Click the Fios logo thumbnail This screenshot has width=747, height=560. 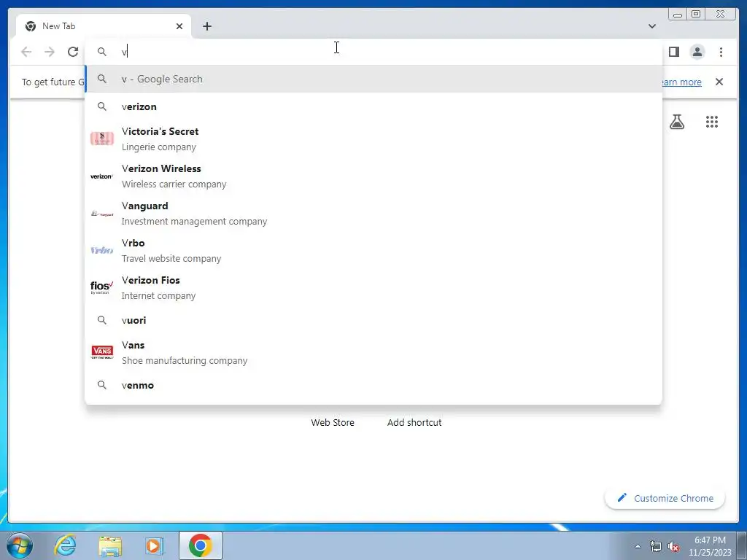102,287
